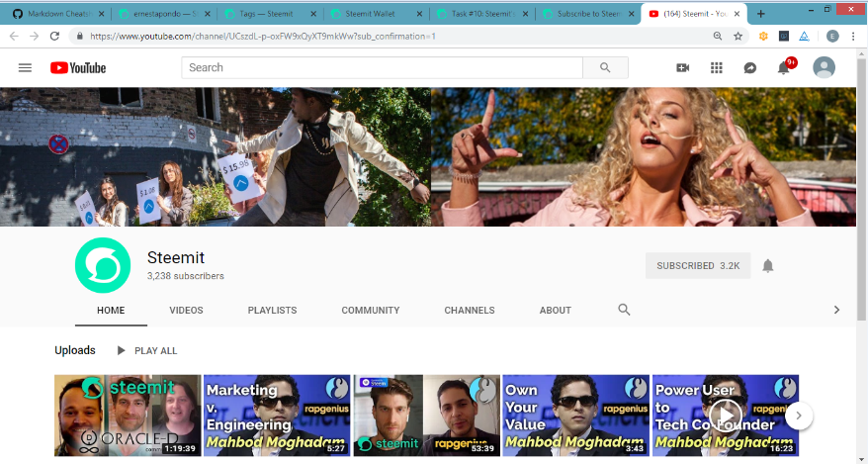Open Chrome profile avatar E

(x=832, y=36)
